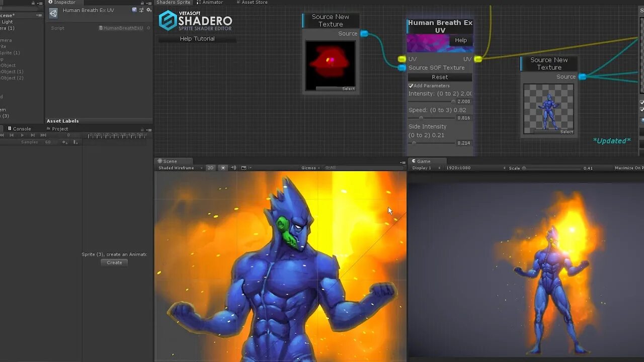The image size is (644, 362).
Task: Open the Gizmos dropdown
Action: click(x=310, y=168)
